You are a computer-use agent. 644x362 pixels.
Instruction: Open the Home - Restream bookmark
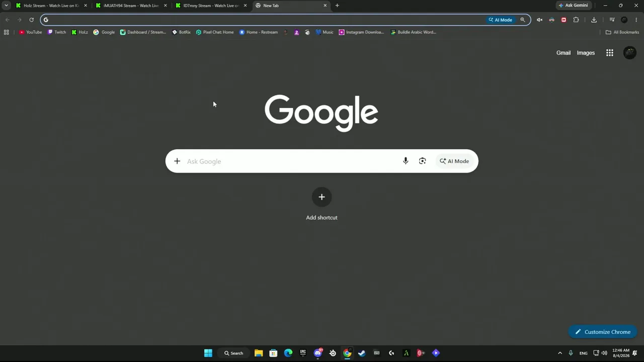tap(259, 32)
